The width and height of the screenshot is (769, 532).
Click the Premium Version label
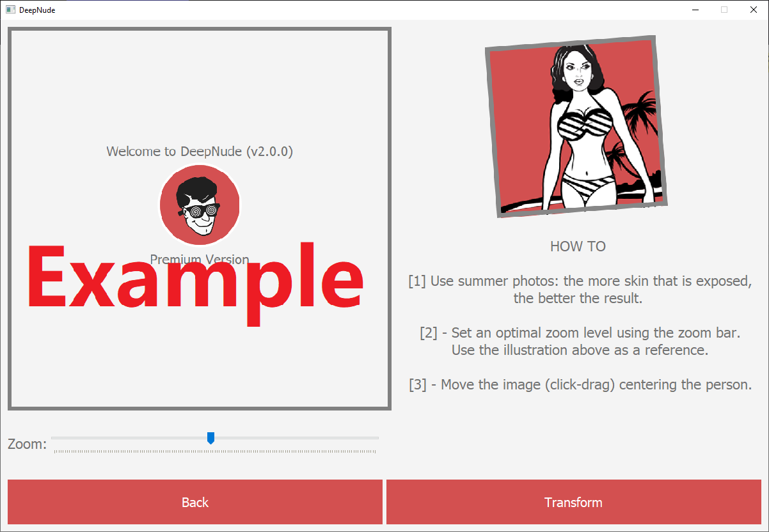(x=200, y=259)
